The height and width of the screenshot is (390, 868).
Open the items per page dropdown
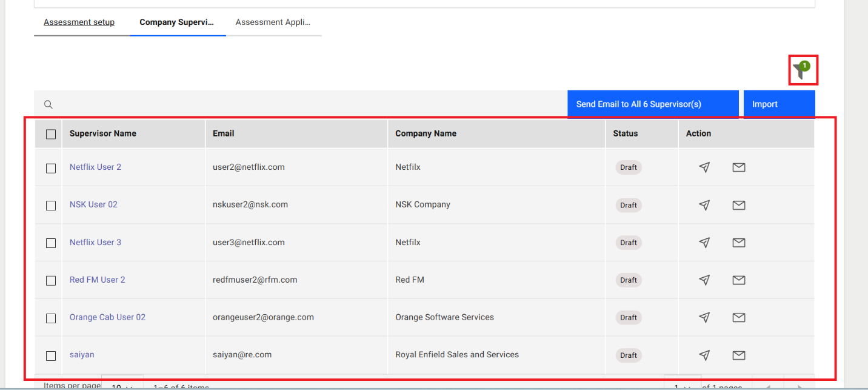(122, 386)
